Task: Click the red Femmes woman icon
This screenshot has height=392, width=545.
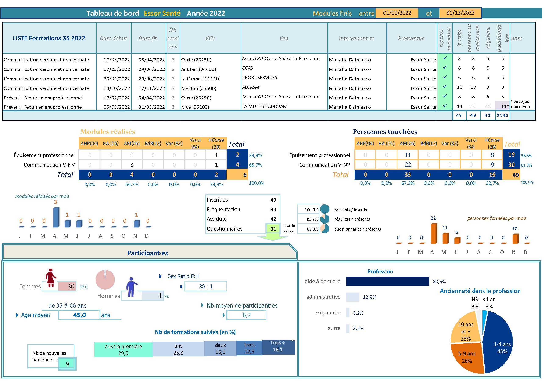Action: 51,278
